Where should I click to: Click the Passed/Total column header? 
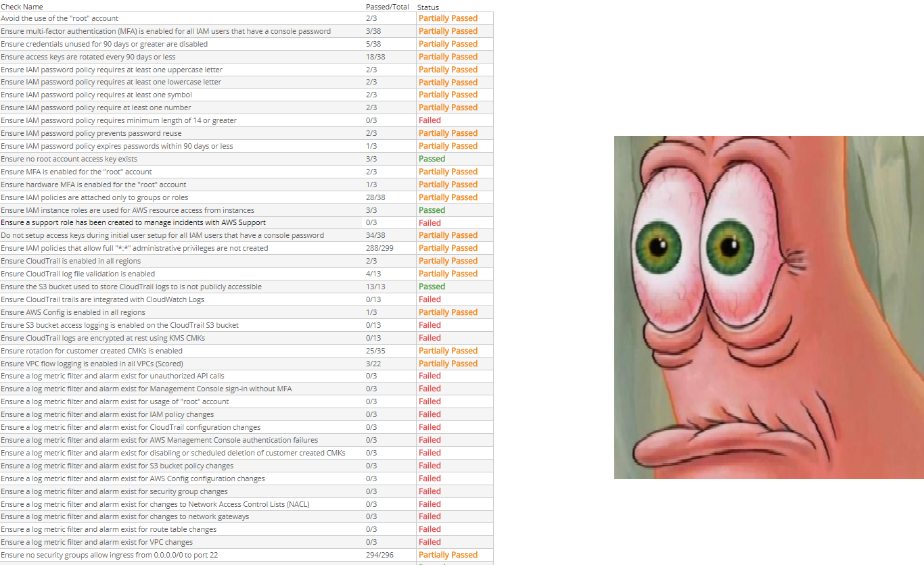click(x=388, y=7)
